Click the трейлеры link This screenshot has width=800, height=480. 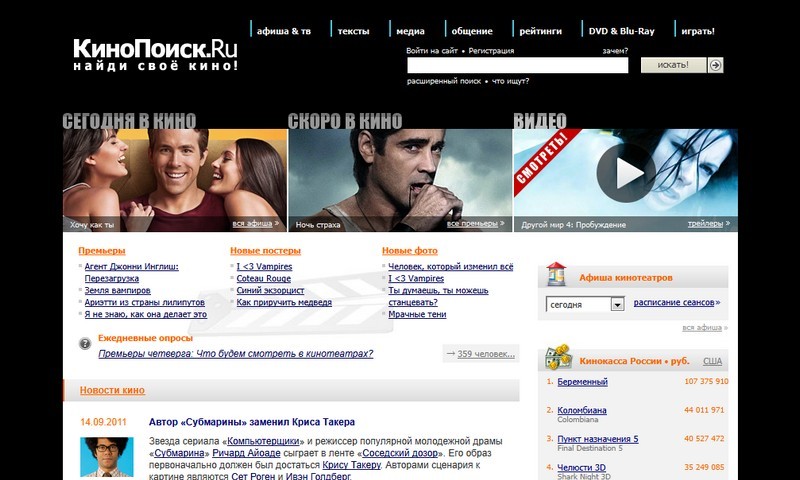pos(705,223)
